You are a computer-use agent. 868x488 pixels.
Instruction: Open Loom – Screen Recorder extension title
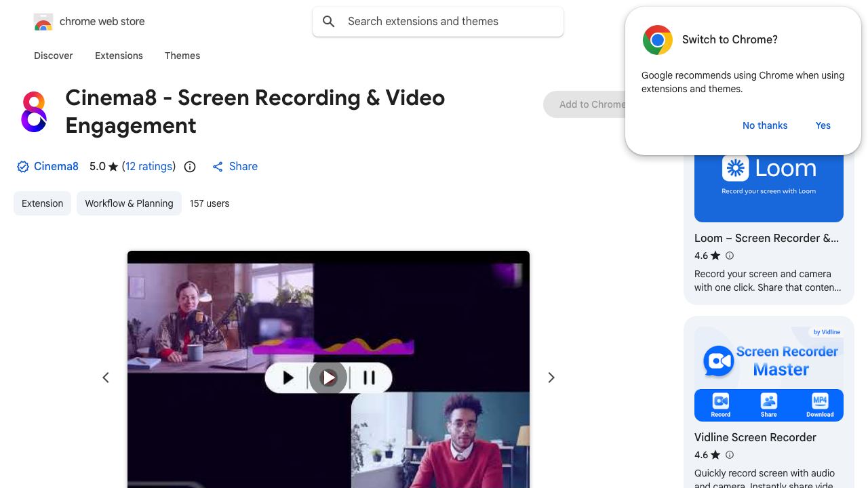click(x=766, y=238)
